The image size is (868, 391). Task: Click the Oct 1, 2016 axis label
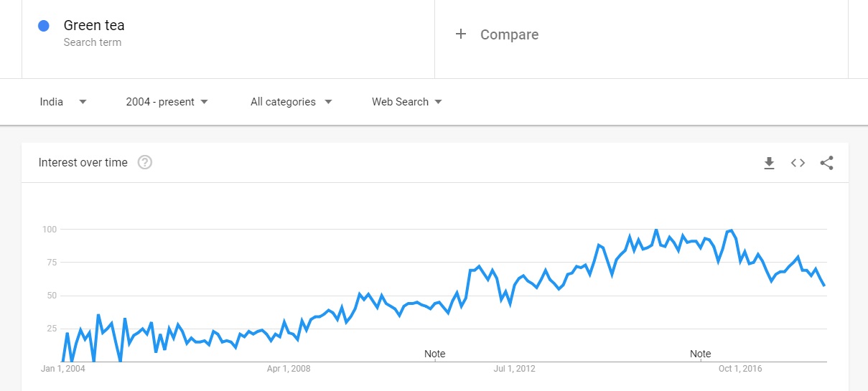[x=740, y=369]
